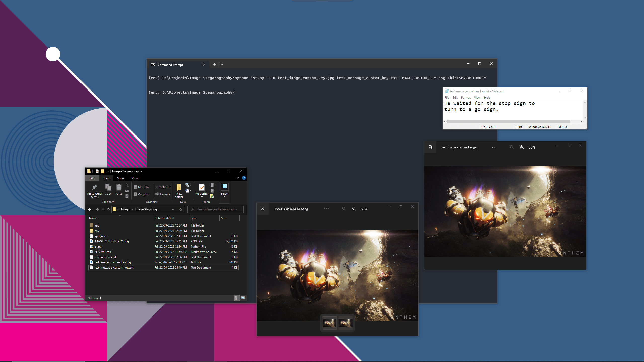The width and height of the screenshot is (644, 362).
Task: Open the Move to dropdown
Action: 142,187
